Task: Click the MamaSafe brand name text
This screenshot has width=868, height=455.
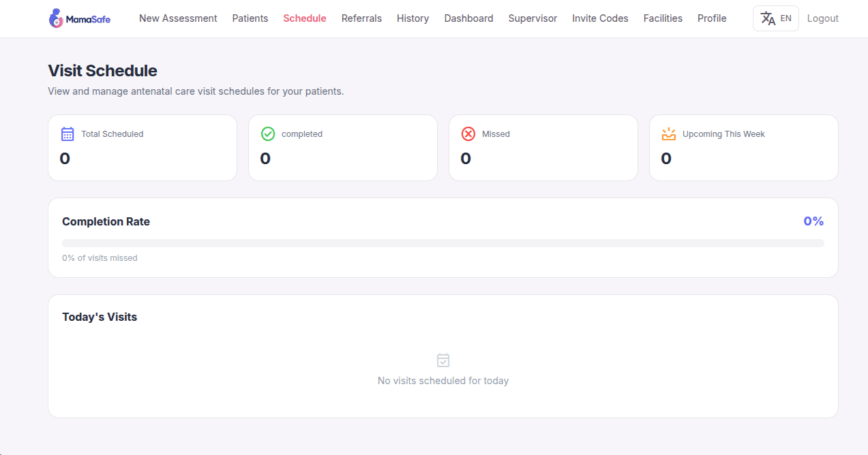Action: pyautogui.click(x=88, y=20)
